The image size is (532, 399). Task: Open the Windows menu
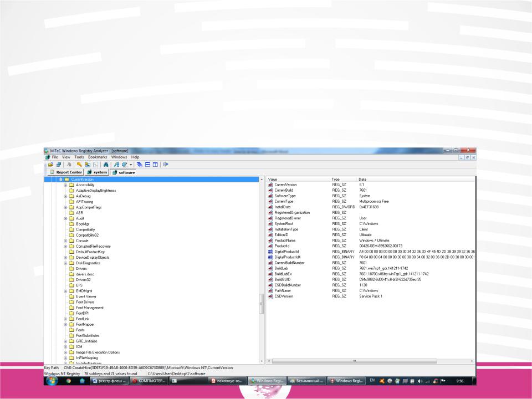click(119, 157)
